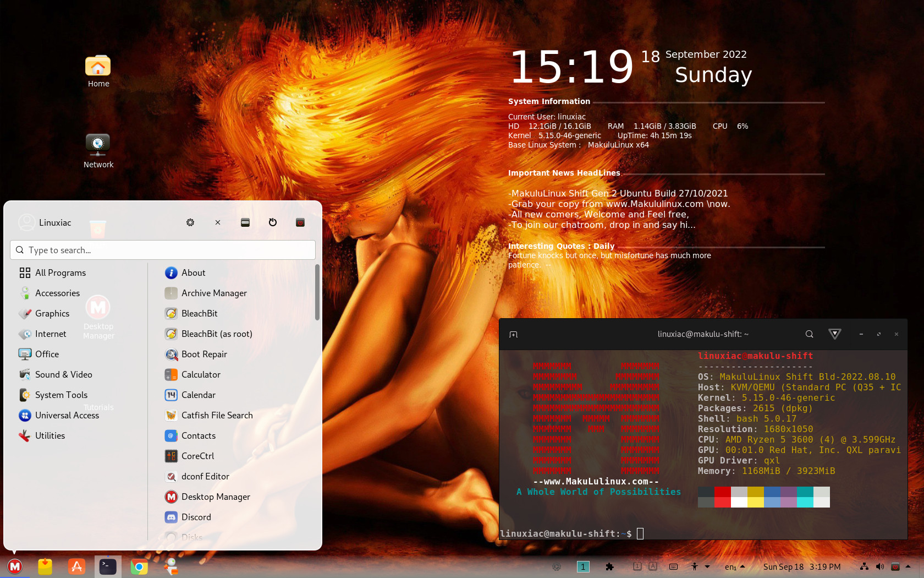Open the Sun Sep 18 clock calendar
The image size is (924, 578).
point(801,566)
